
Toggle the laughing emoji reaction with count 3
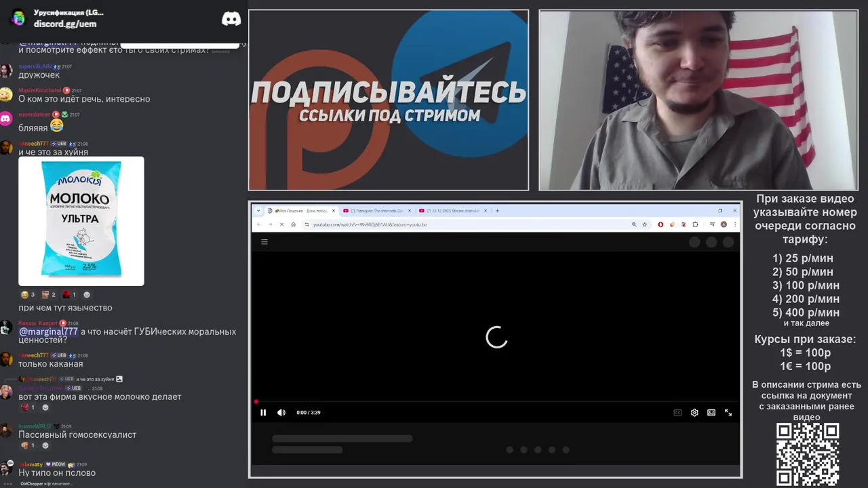coord(28,295)
